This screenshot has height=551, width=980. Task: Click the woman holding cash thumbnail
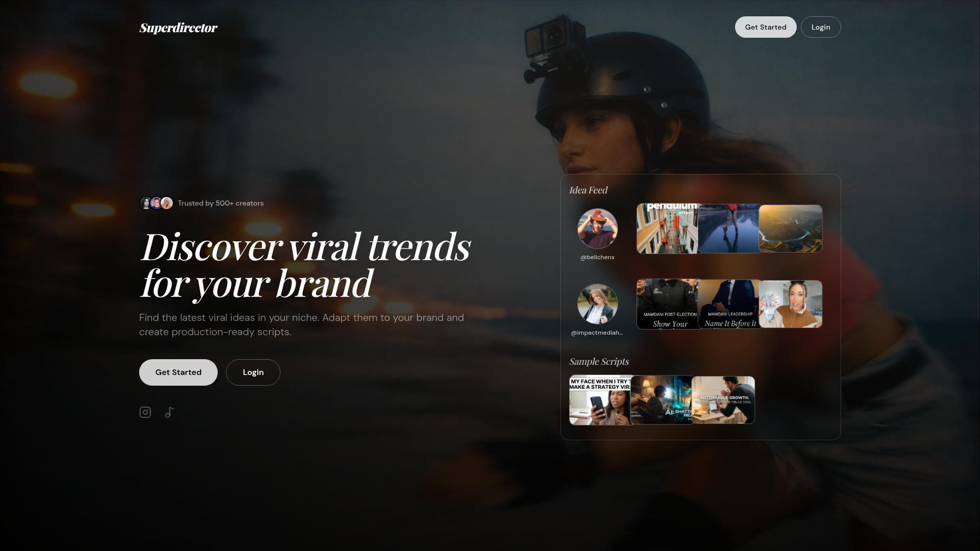791,304
